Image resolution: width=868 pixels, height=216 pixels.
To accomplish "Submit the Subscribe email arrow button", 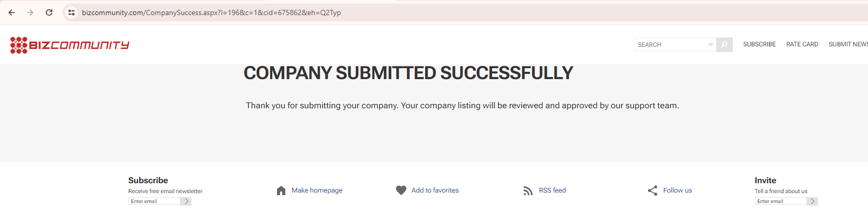I will pyautogui.click(x=186, y=201).
